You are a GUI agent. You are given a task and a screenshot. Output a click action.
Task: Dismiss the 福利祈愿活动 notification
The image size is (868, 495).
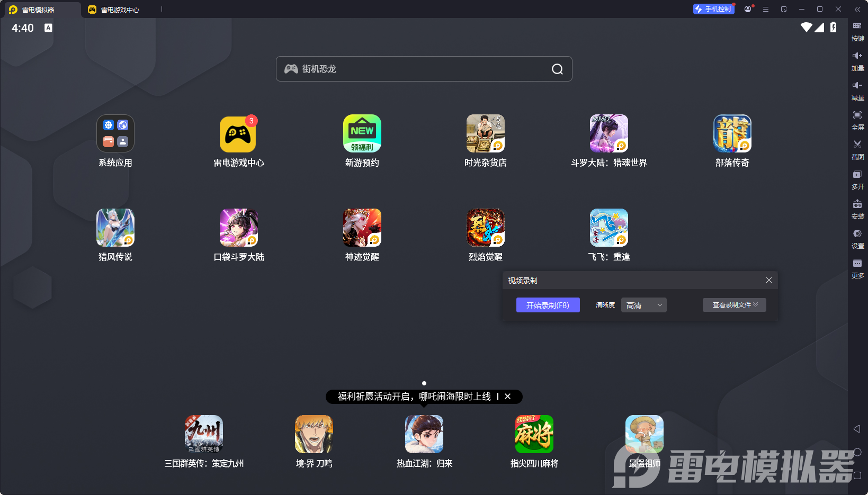[x=507, y=397]
